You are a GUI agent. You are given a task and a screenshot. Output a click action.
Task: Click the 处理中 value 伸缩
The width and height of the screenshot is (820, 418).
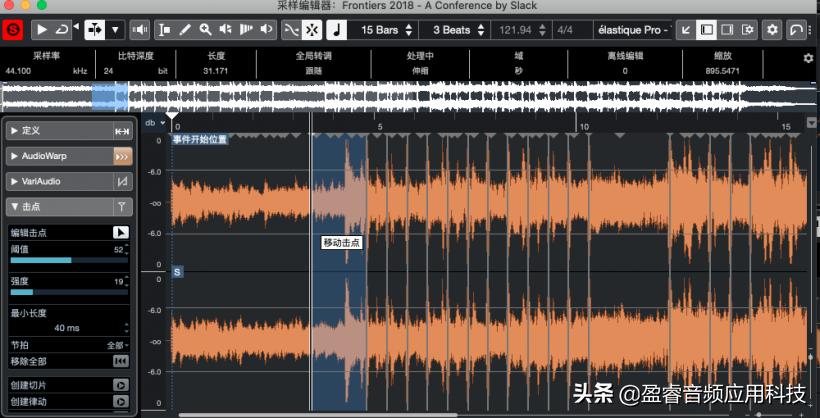coord(419,71)
